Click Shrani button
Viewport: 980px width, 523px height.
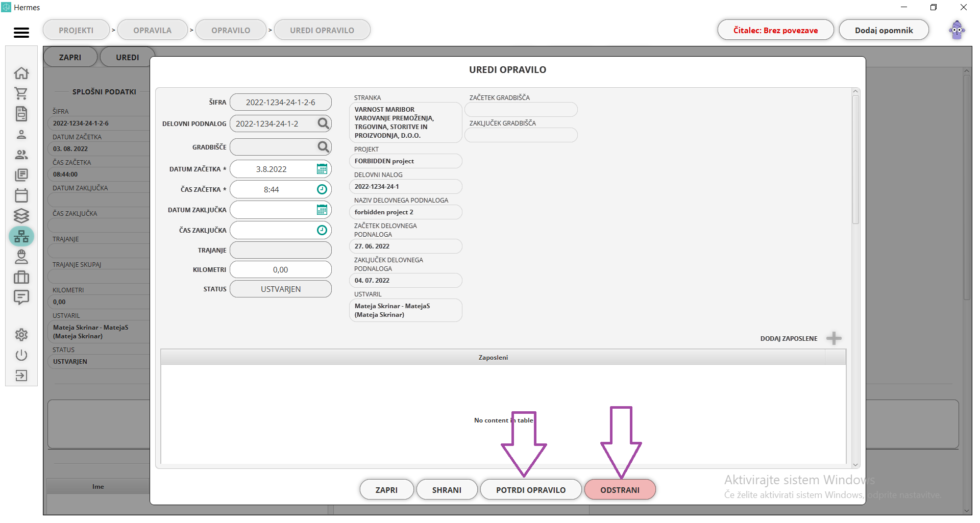click(447, 490)
